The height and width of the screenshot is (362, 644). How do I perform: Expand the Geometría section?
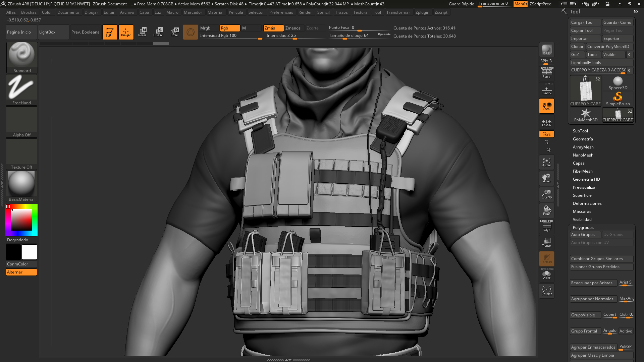click(583, 139)
